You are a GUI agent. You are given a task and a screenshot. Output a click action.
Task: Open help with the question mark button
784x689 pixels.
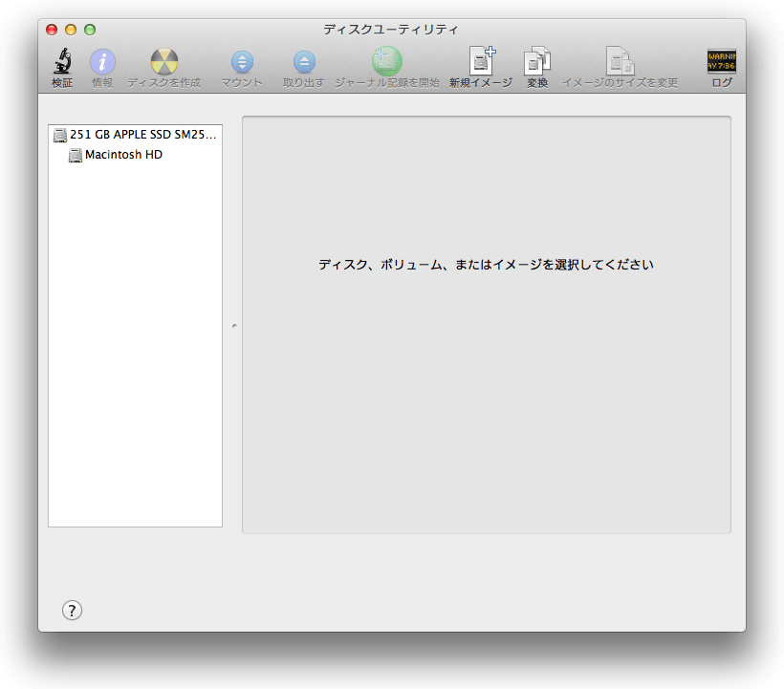[x=72, y=610]
